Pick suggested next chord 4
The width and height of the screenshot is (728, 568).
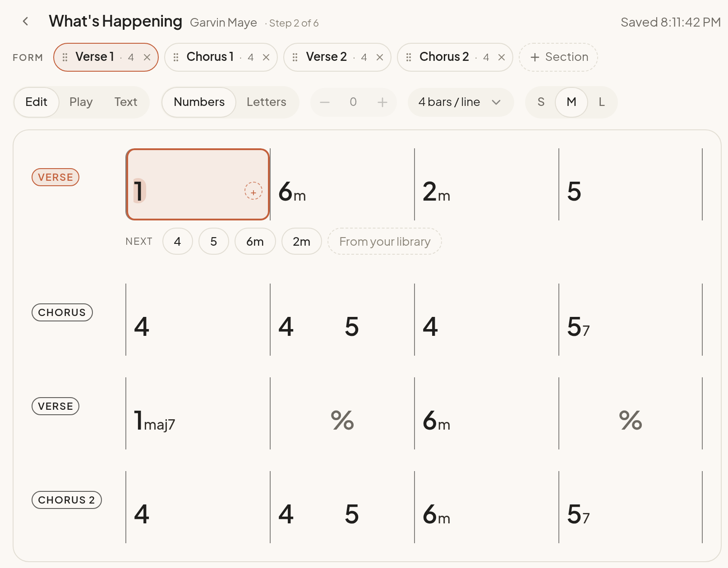click(178, 242)
